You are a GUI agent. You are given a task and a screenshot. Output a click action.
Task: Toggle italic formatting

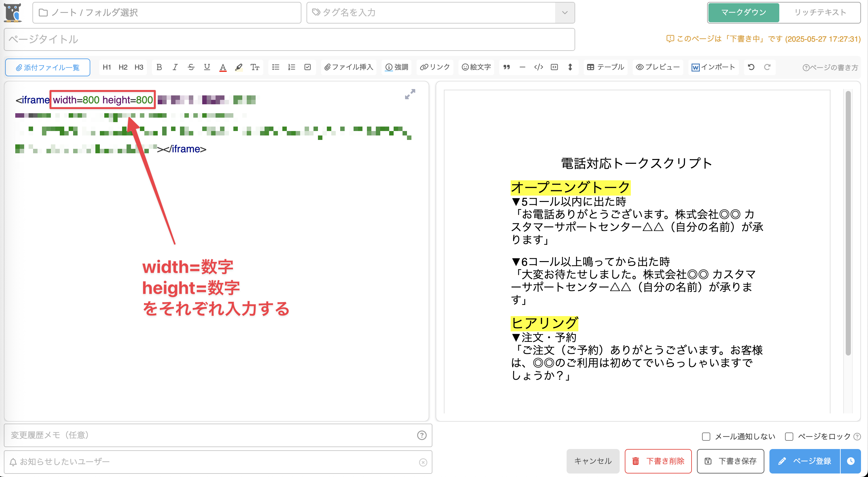click(x=175, y=67)
